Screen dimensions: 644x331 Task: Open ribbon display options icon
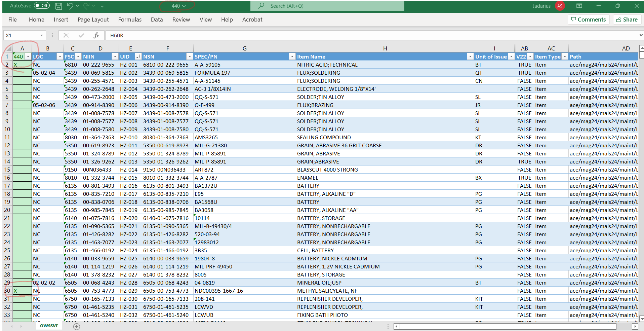tap(579, 6)
